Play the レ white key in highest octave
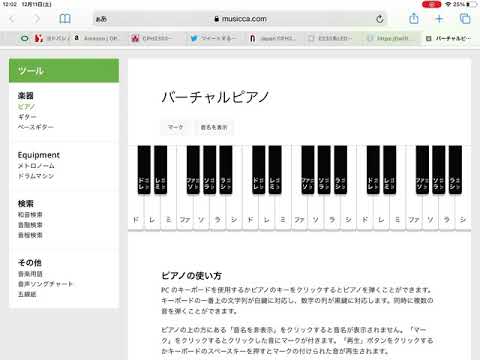 click(x=381, y=213)
